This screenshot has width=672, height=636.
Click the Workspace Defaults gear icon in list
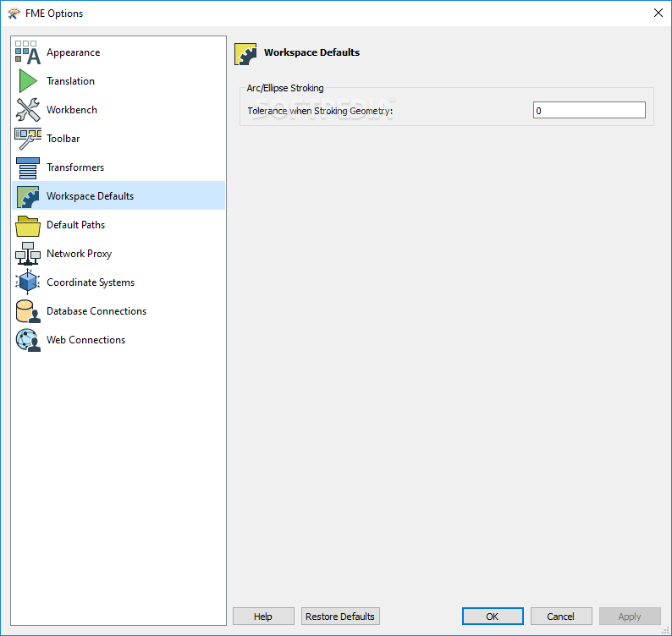click(28, 196)
